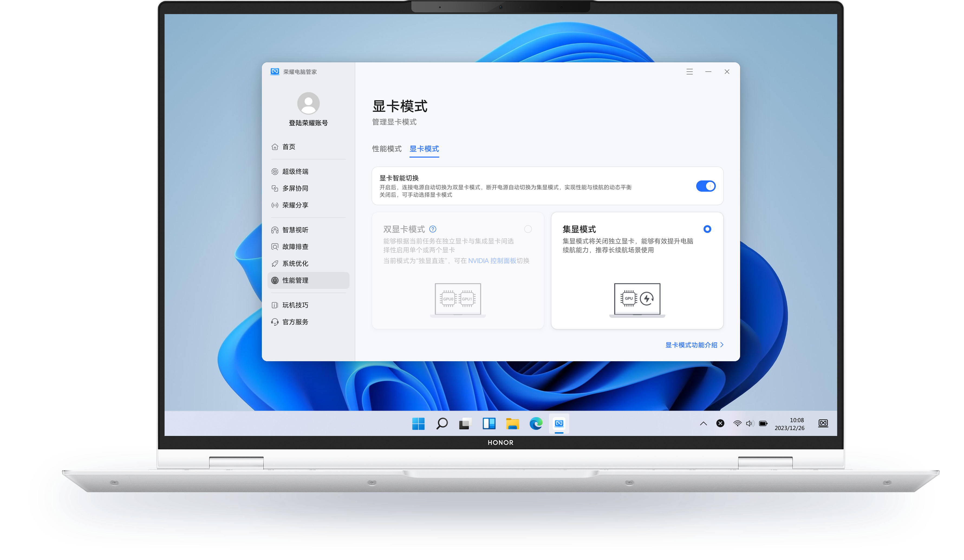Open 首页 home in the sidebar
964x560 pixels.
(288, 147)
